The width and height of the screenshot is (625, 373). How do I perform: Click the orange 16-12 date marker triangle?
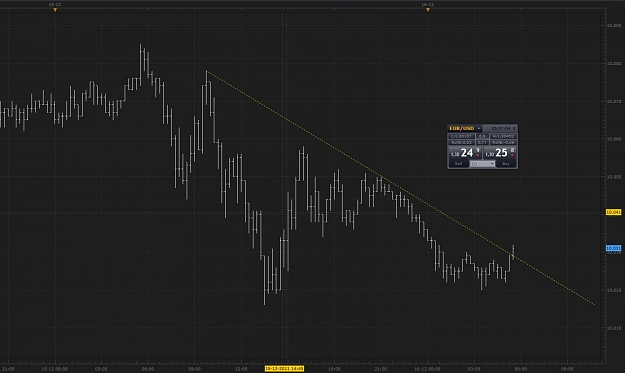[x=428, y=10]
